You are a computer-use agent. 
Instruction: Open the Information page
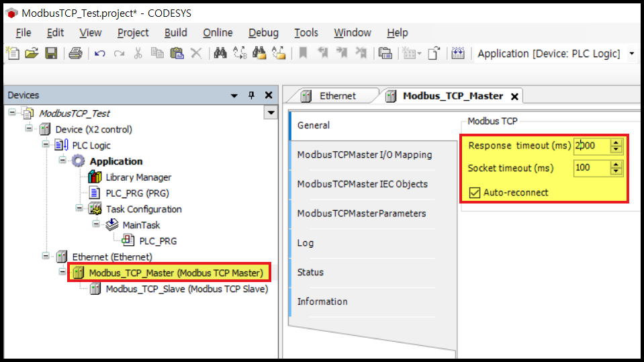pyautogui.click(x=373, y=302)
